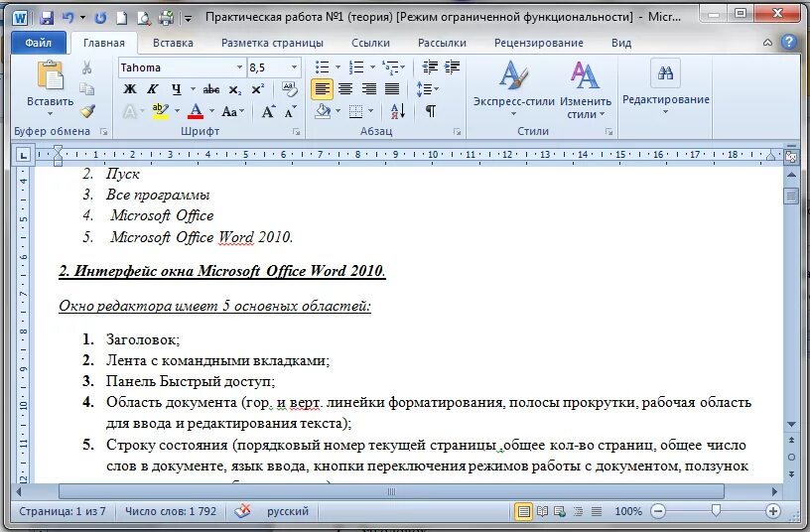Minimize the ribbon with the caret icon
810x532 pixels.
(x=768, y=43)
